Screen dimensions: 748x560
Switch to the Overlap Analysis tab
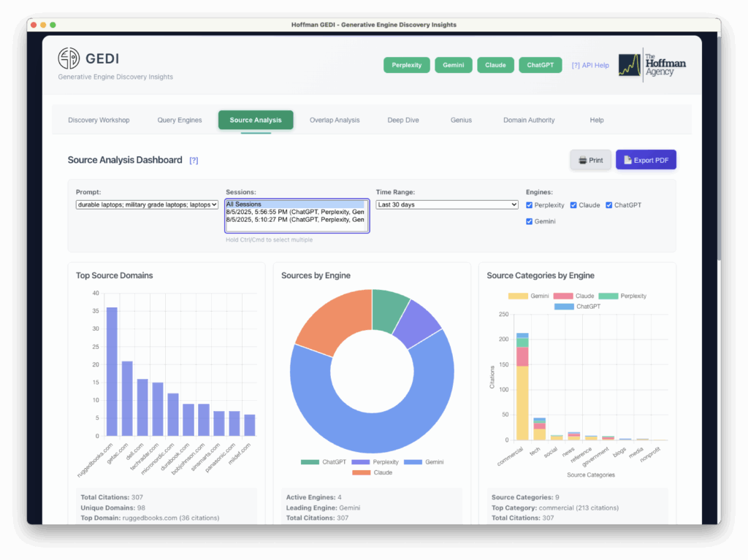tap(335, 120)
